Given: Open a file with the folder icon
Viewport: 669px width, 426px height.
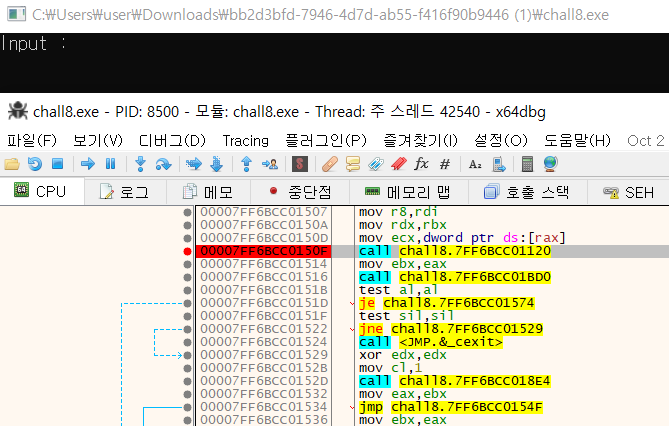Looking at the screenshot, I should (12, 164).
